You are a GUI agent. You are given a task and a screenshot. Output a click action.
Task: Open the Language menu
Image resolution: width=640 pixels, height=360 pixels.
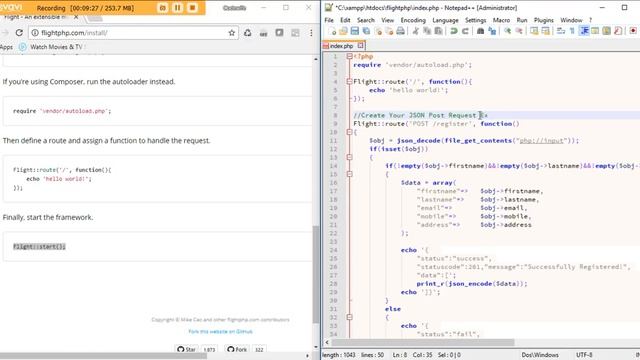click(445, 20)
